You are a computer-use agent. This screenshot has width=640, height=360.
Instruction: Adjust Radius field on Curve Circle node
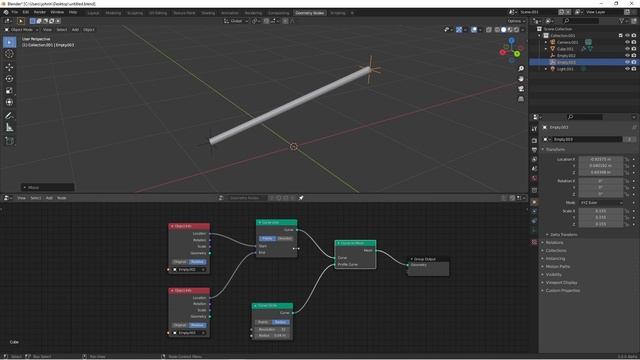point(272,336)
